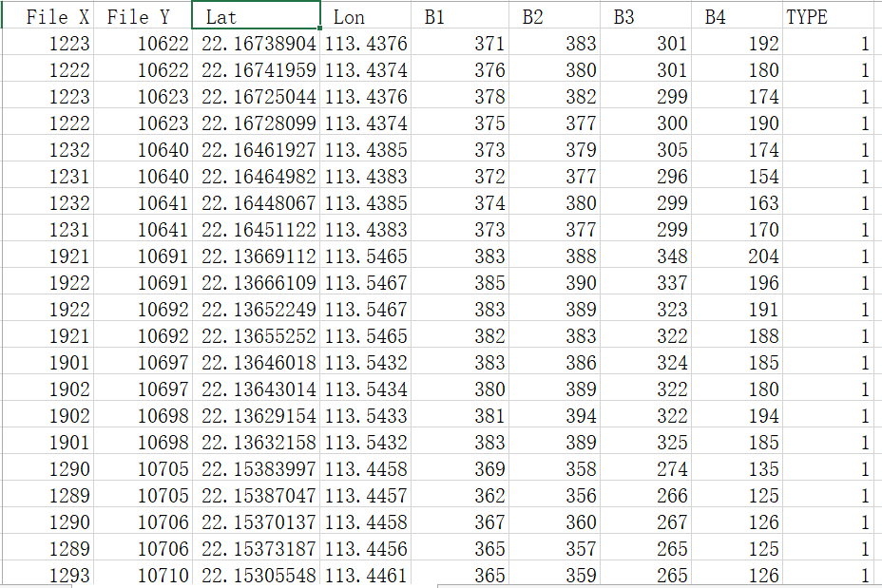Select B4 value 163
The width and height of the screenshot is (882, 588).
(737, 202)
